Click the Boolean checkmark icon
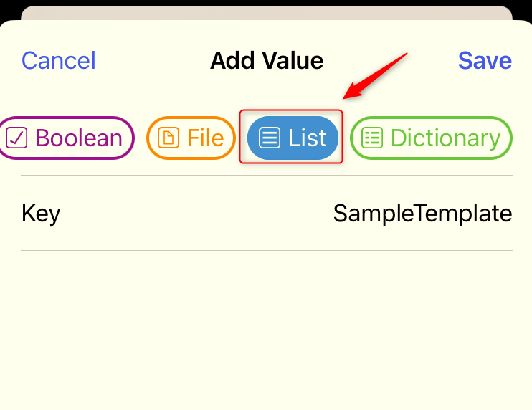Image resolution: width=532 pixels, height=410 pixels. point(16,138)
